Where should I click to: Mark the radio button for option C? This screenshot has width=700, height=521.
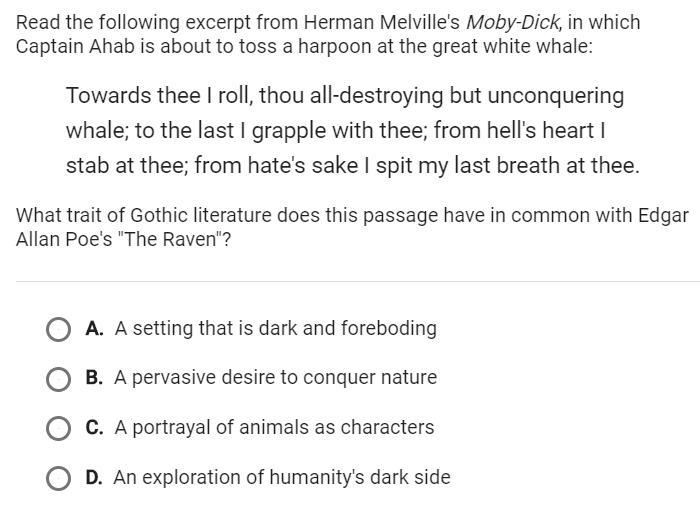tap(58, 429)
